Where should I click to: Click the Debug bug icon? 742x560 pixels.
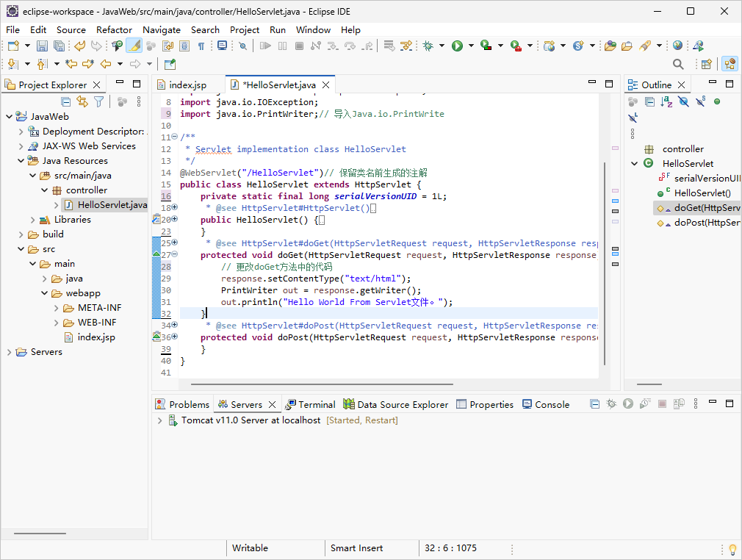pos(428,46)
